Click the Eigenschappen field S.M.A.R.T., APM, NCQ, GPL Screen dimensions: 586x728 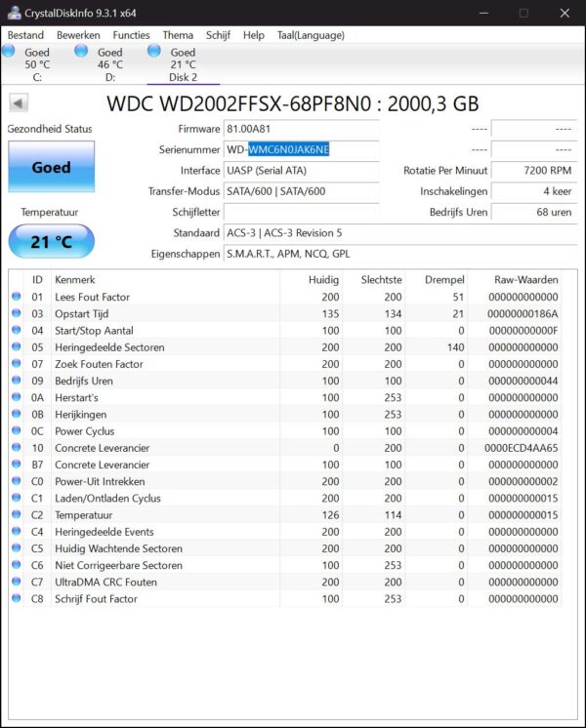click(x=400, y=254)
